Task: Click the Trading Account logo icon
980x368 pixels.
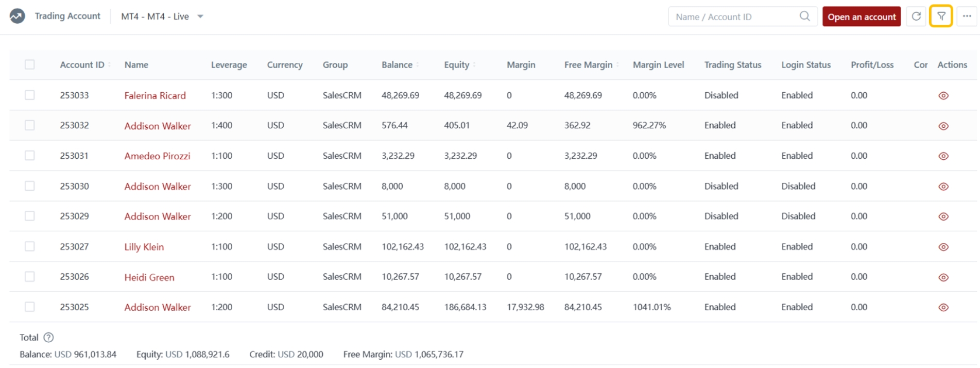Action: (x=17, y=16)
